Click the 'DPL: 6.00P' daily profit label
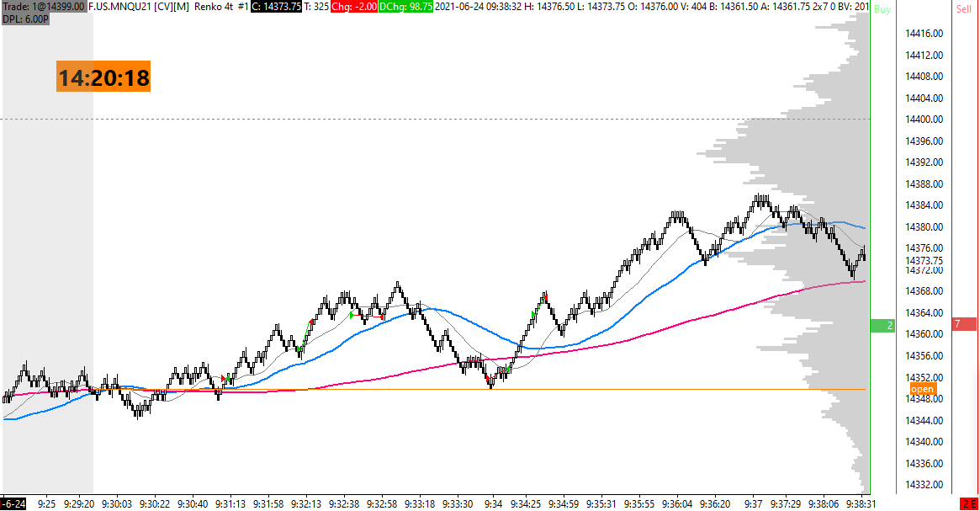Image resolution: width=980 pixels, height=511 pixels. click(x=25, y=19)
